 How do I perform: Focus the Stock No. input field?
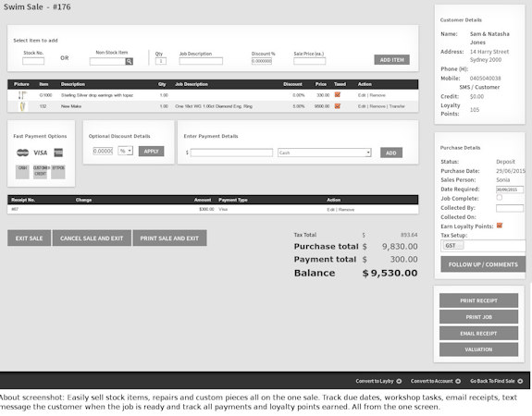(33, 61)
